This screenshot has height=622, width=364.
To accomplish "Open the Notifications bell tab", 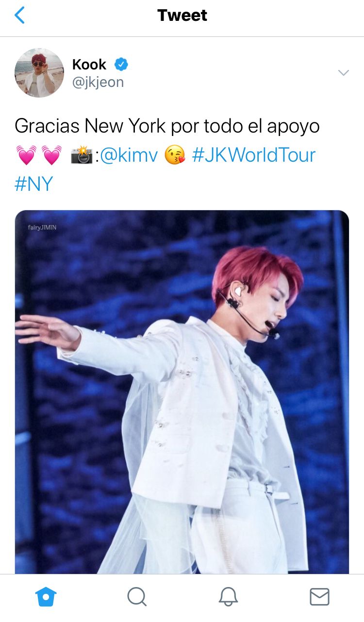I will tap(228, 597).
